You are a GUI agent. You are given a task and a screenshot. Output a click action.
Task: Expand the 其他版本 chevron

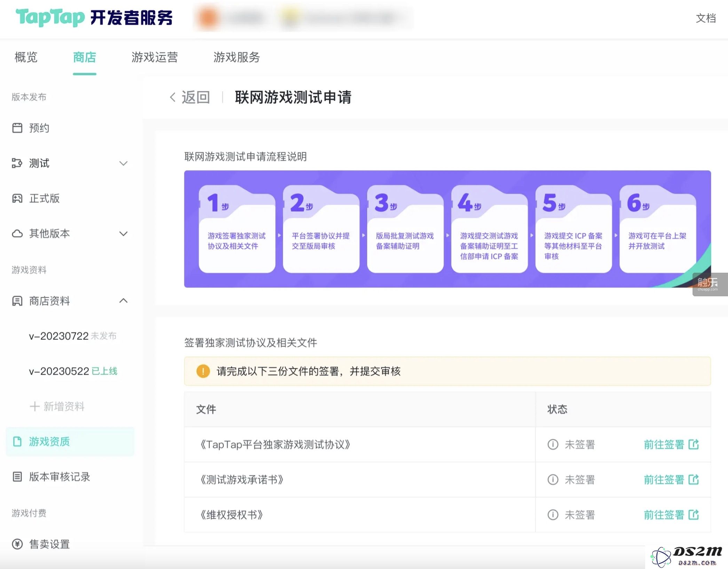[123, 233]
